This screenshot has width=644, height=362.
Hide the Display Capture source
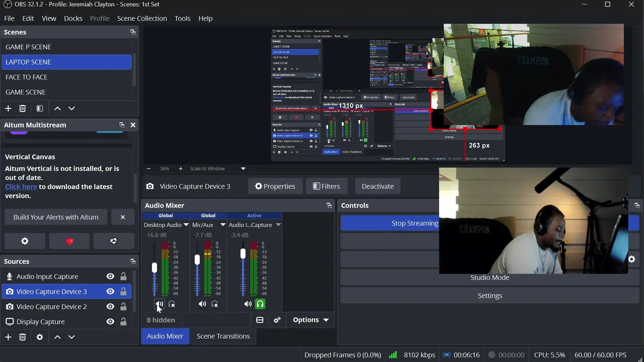[x=110, y=321]
